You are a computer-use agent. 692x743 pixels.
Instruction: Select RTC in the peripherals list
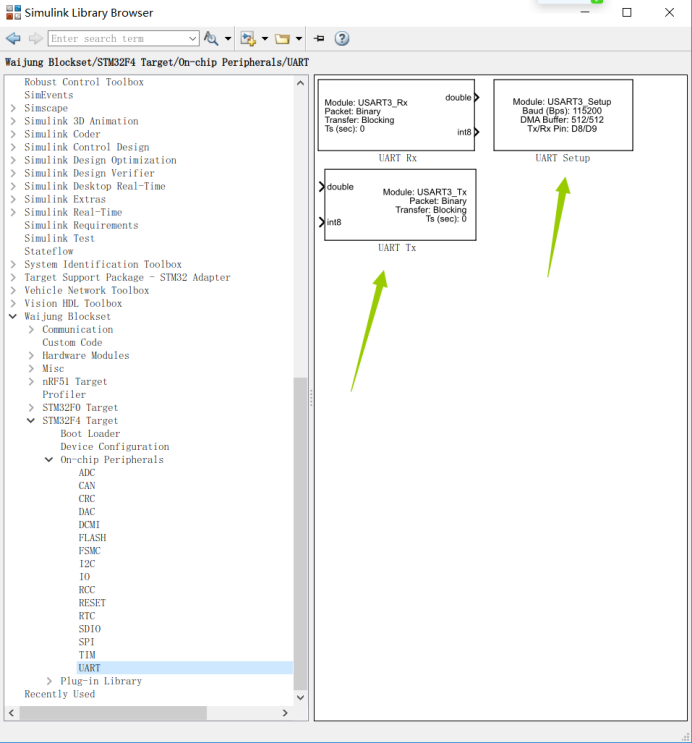pyautogui.click(x=87, y=616)
